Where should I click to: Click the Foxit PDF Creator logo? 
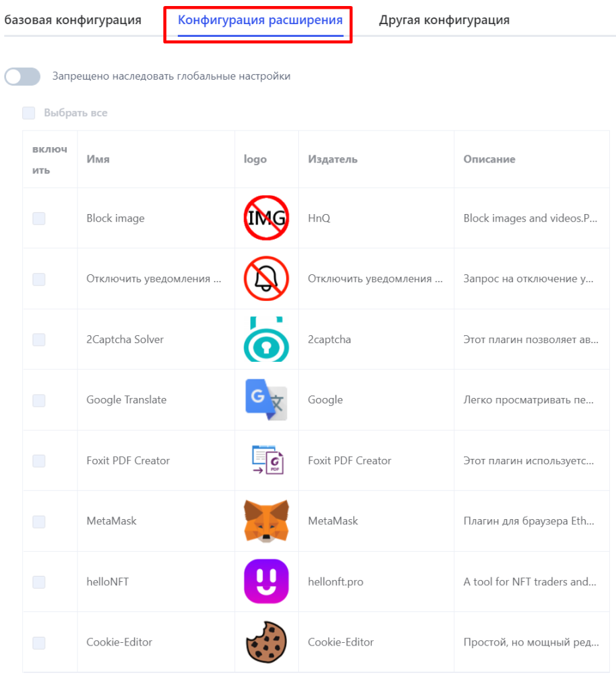[x=268, y=460]
